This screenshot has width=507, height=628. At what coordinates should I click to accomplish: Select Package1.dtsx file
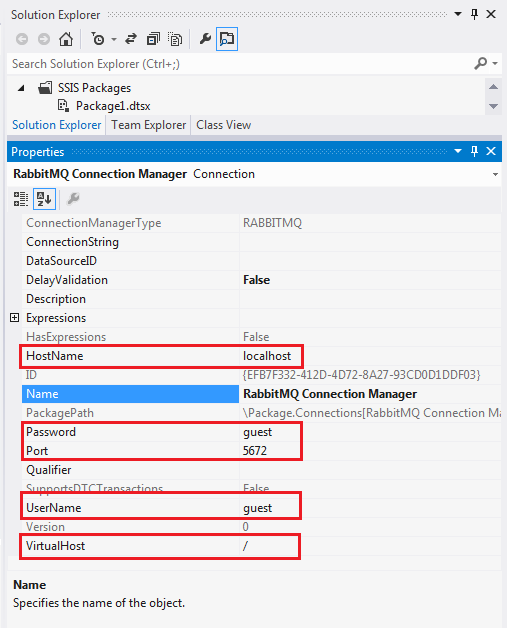coord(113,106)
